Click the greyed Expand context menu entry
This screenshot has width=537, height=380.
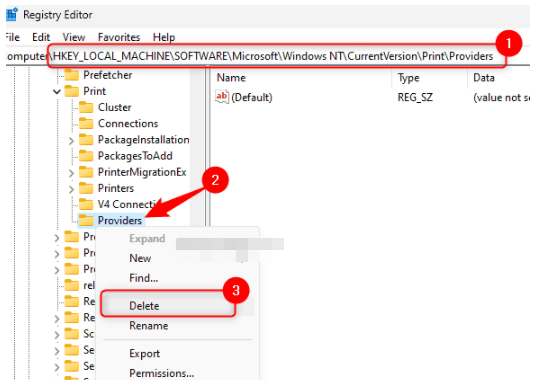coord(147,238)
